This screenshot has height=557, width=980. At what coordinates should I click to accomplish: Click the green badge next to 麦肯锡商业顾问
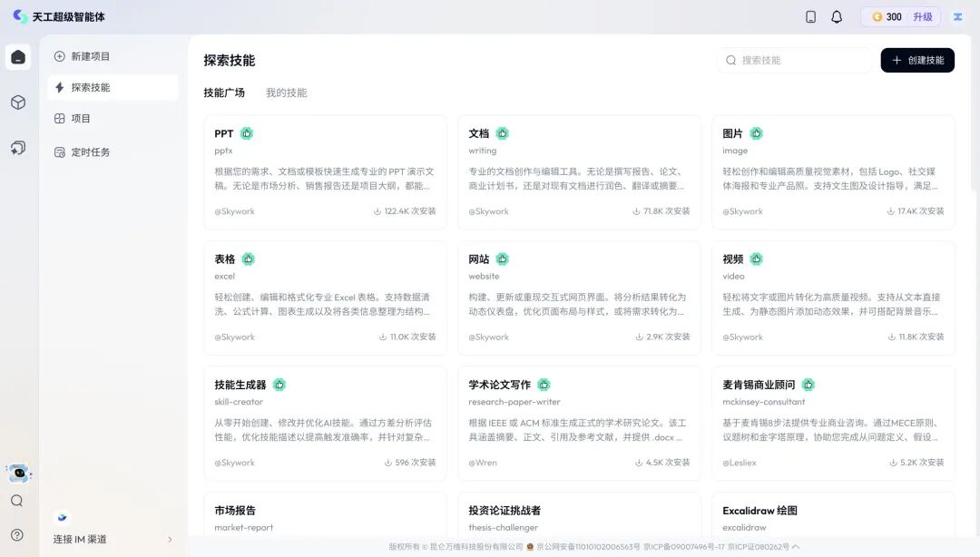click(x=808, y=385)
